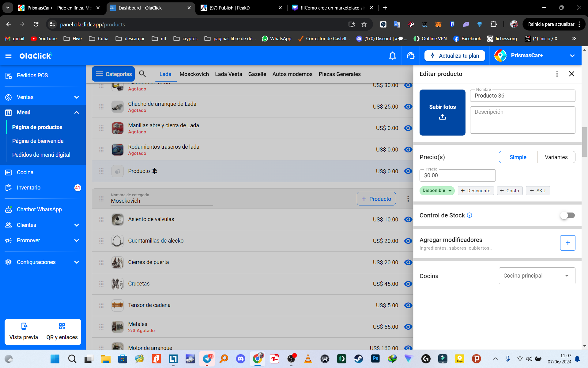Expand the Promover sidebar section
Viewport: 588px width, 368px height.
[x=77, y=240]
